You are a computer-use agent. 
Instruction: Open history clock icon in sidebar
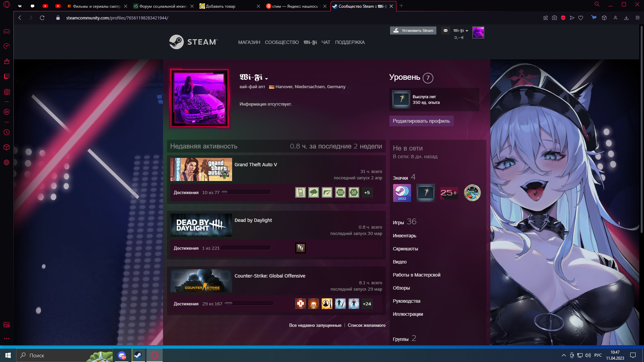7,132
